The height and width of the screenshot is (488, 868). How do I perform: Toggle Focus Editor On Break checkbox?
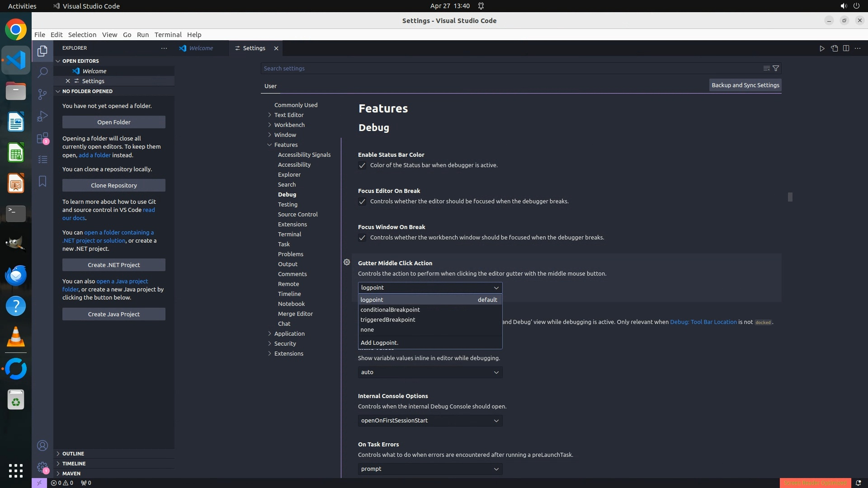pos(362,202)
